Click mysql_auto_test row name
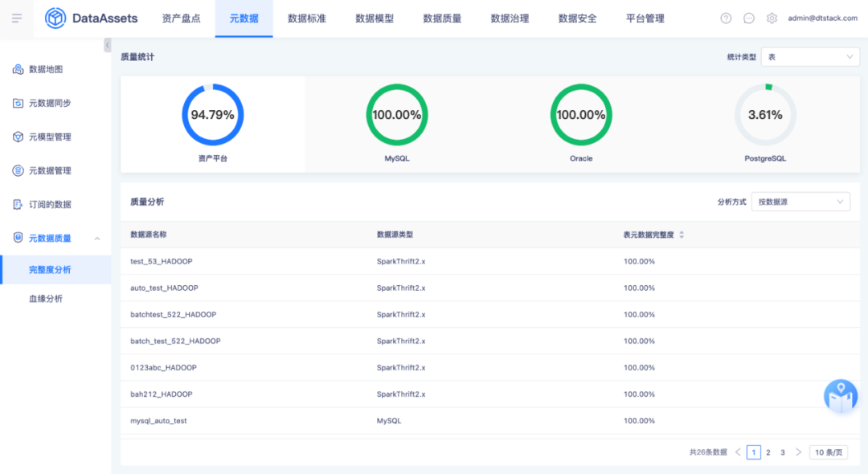 (158, 420)
